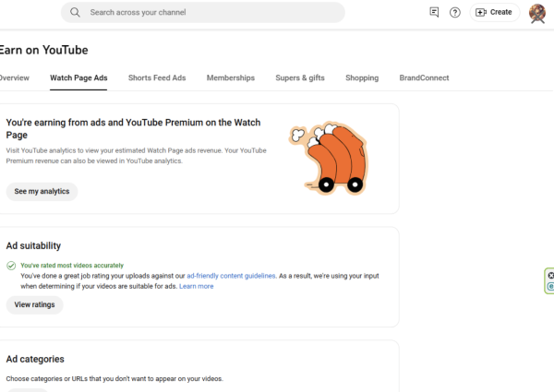
Task: Switch to Supers & gifts tab
Action: click(300, 78)
